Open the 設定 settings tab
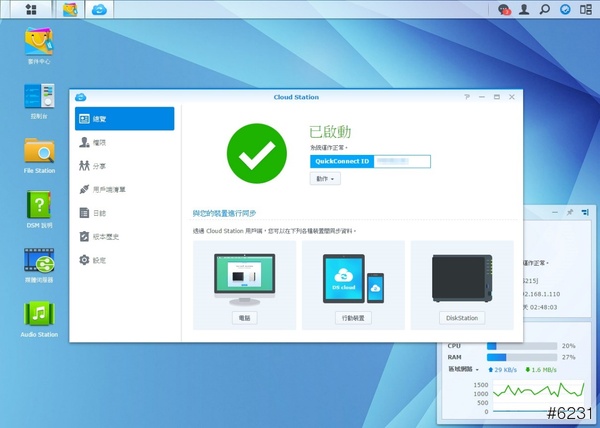600x428 pixels. tap(100, 260)
